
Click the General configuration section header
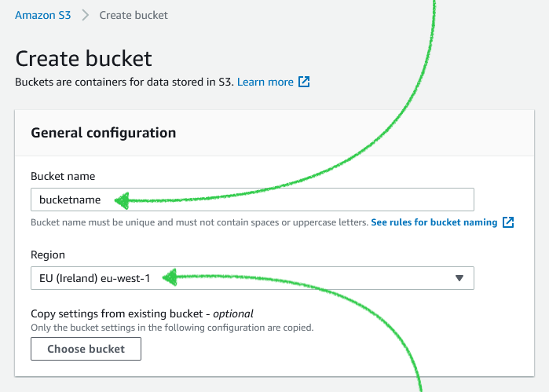103,133
